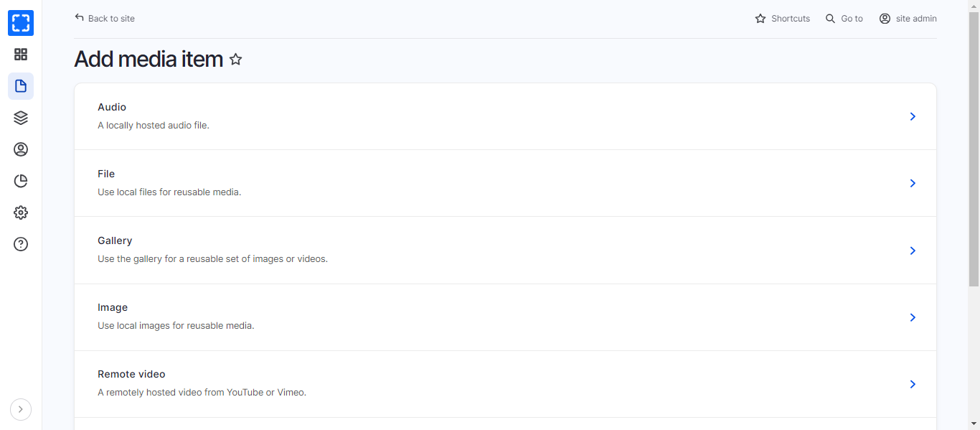Click the scrollbar up arrow
The image size is (980, 430).
(974, 6)
